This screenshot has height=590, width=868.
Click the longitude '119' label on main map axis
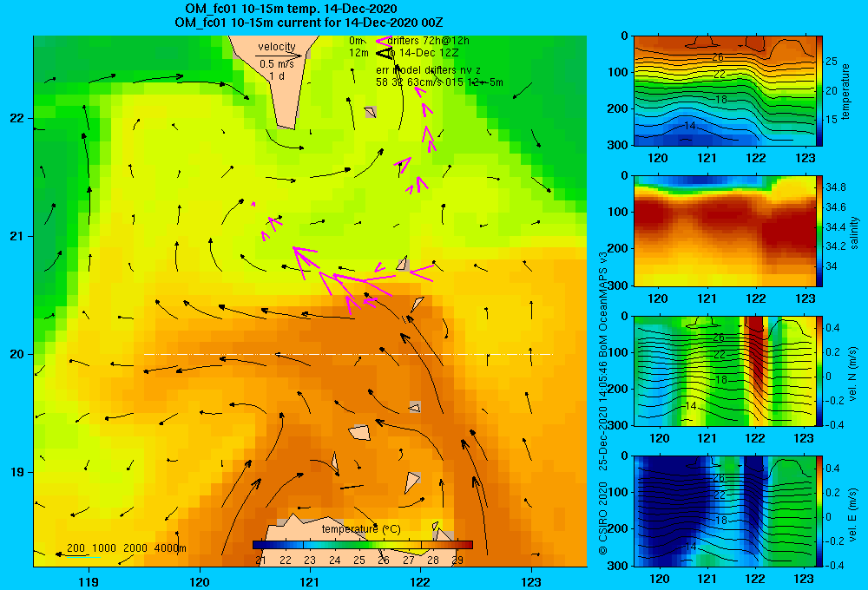pyautogui.click(x=89, y=582)
